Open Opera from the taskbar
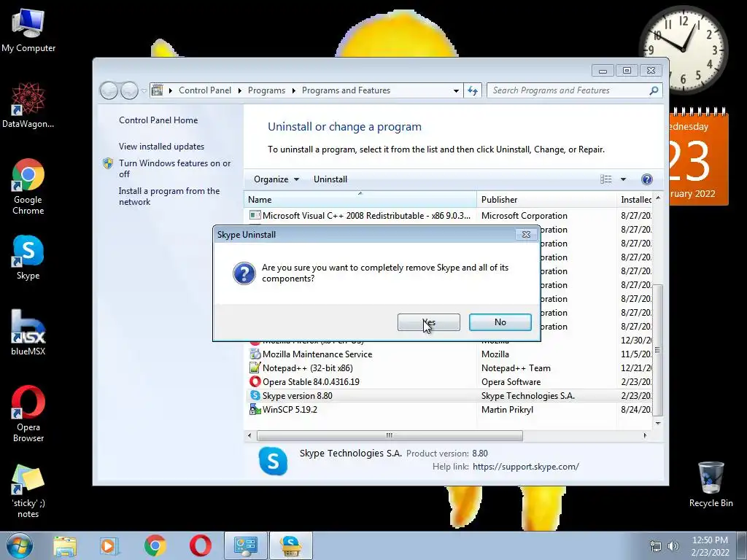 (201, 545)
